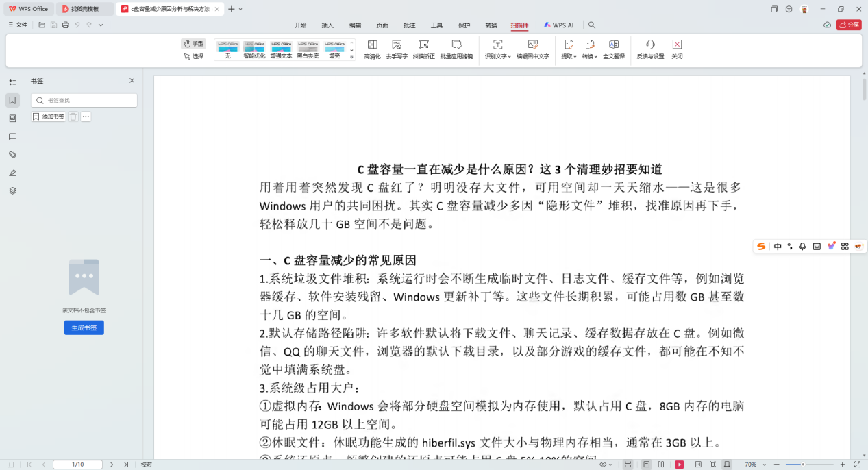
Task: Click the 分享 share button
Action: 849,25
